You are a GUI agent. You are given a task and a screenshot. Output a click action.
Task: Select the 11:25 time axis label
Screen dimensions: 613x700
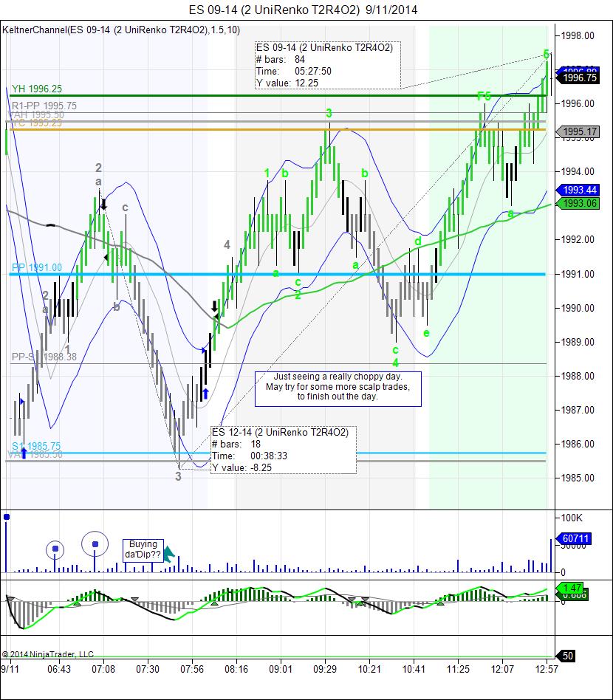[x=458, y=669]
